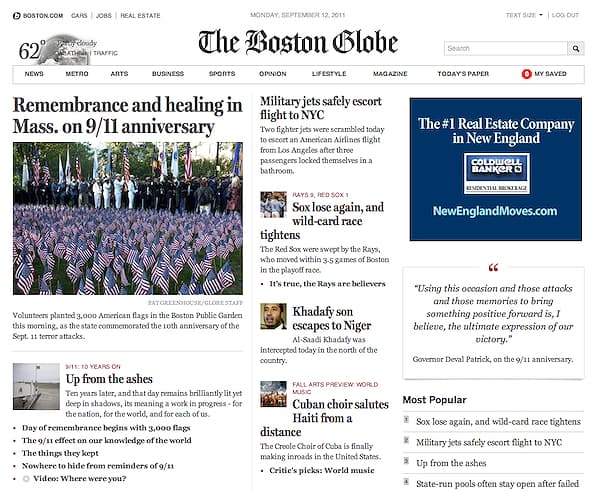Visit the Real Estate link
Screen dimensions: 600x491
(140, 16)
